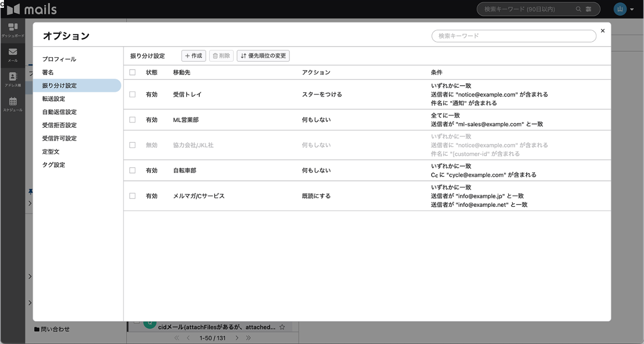Click the 作成 button
The height and width of the screenshot is (344, 644).
pyautogui.click(x=194, y=56)
